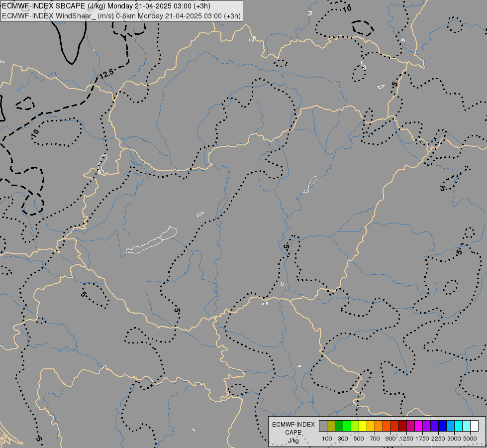Click the dark green legend swatch

coord(339,426)
